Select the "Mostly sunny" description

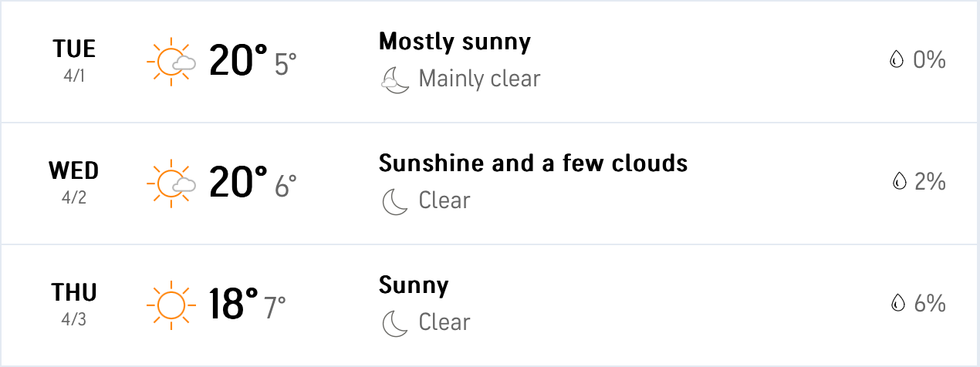click(455, 41)
